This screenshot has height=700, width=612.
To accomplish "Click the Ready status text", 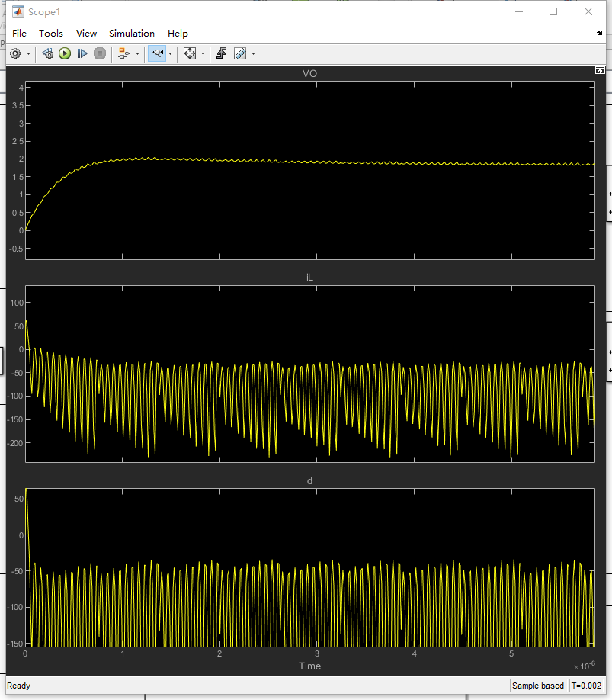I will click(x=19, y=686).
